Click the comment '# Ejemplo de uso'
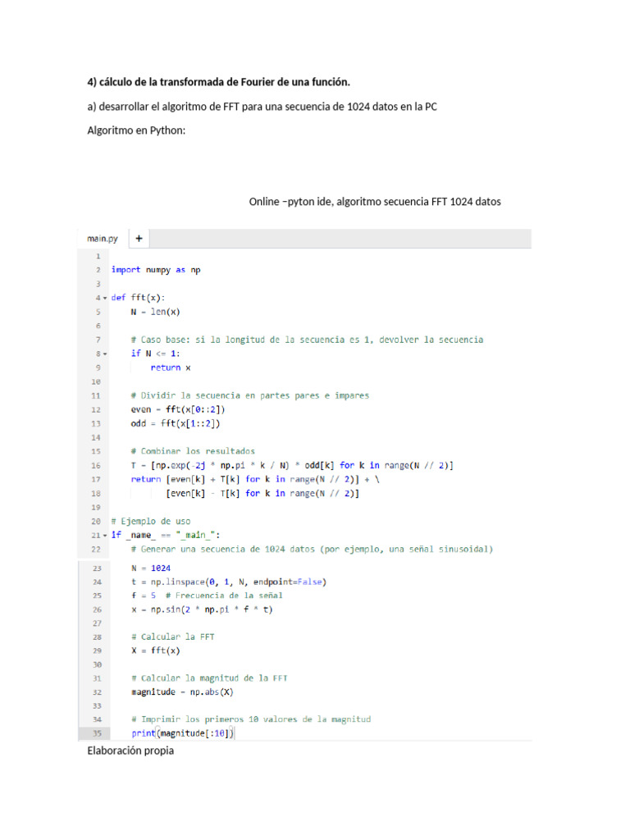Image resolution: width=630 pixels, height=840 pixels. (151, 521)
